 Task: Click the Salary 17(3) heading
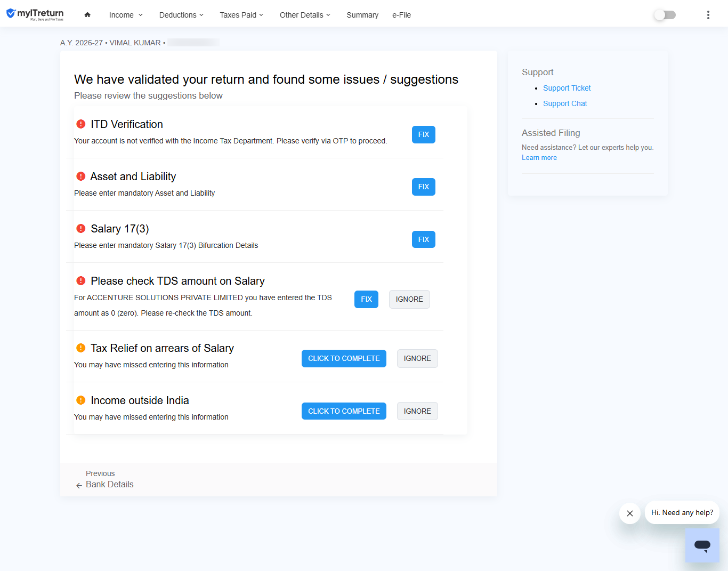[120, 229]
